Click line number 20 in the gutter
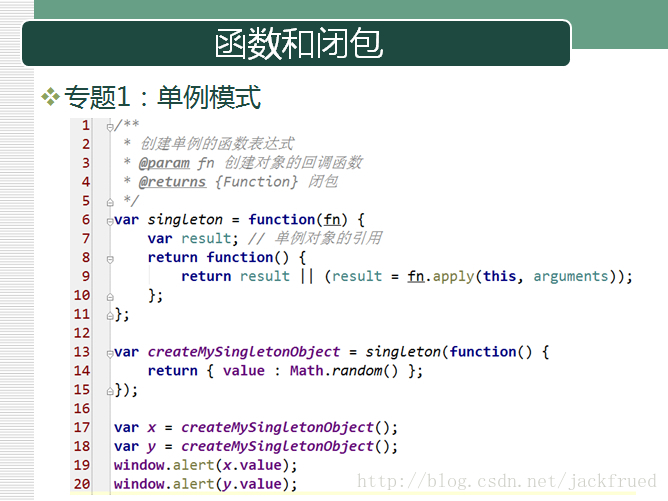 tap(82, 484)
